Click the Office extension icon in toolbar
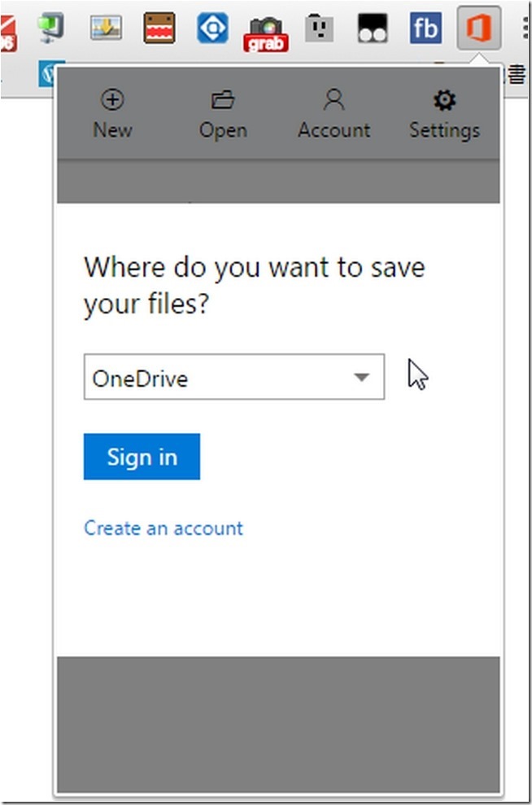This screenshot has height=805, width=532. click(478, 29)
